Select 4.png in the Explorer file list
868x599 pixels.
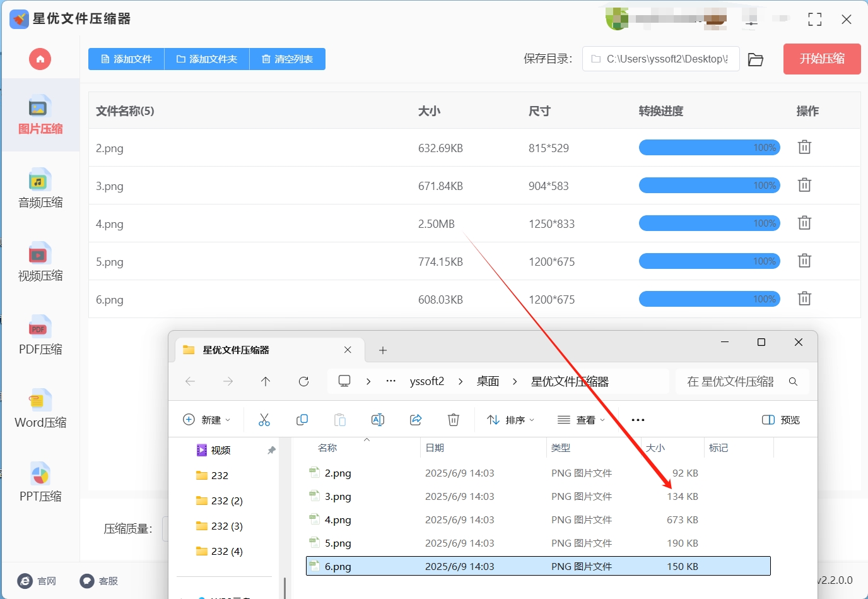point(538,519)
